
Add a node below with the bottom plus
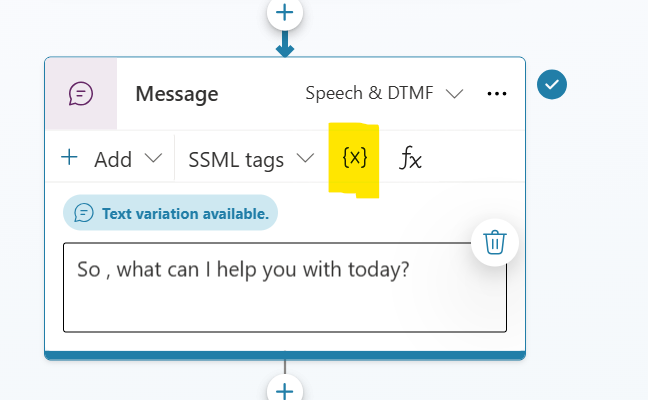click(285, 389)
